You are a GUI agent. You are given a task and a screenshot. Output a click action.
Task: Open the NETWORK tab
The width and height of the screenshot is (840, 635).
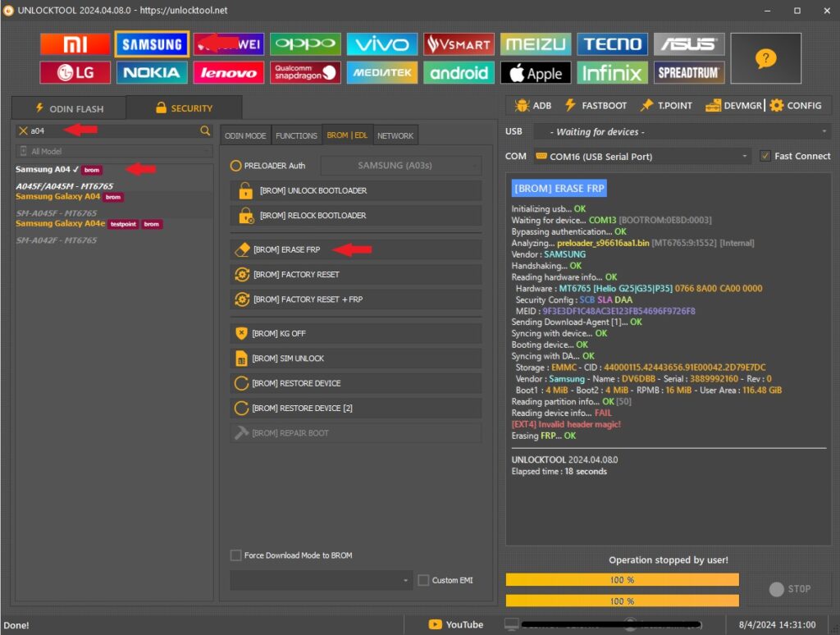click(x=395, y=135)
